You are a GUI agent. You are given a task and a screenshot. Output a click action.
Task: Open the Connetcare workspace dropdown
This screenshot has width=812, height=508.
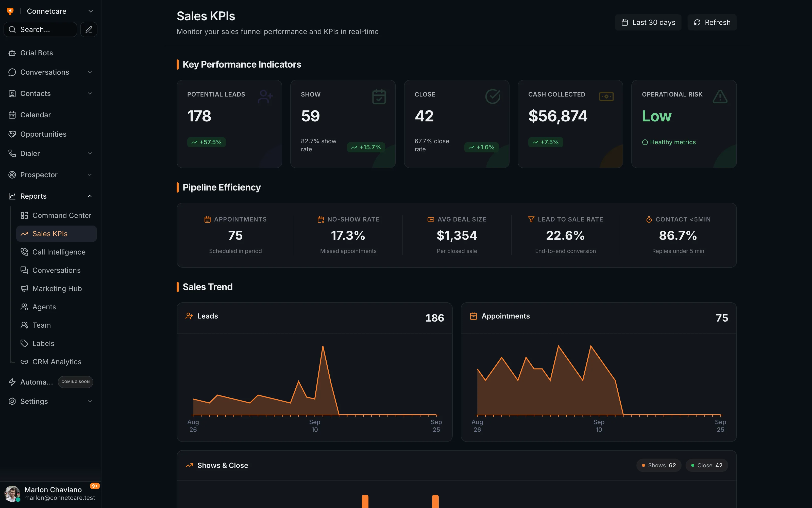click(91, 11)
